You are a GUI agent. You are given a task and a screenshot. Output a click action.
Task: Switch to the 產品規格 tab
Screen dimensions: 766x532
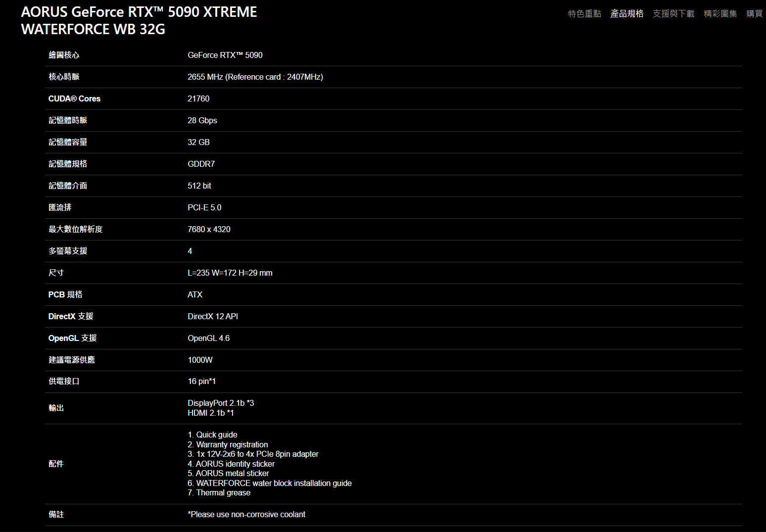pyautogui.click(x=627, y=14)
